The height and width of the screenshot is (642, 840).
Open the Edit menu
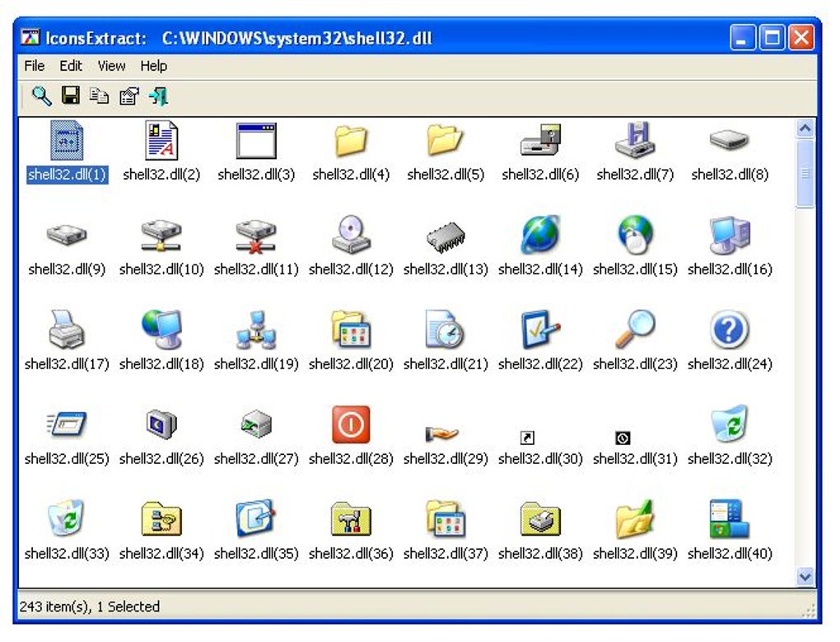[71, 66]
